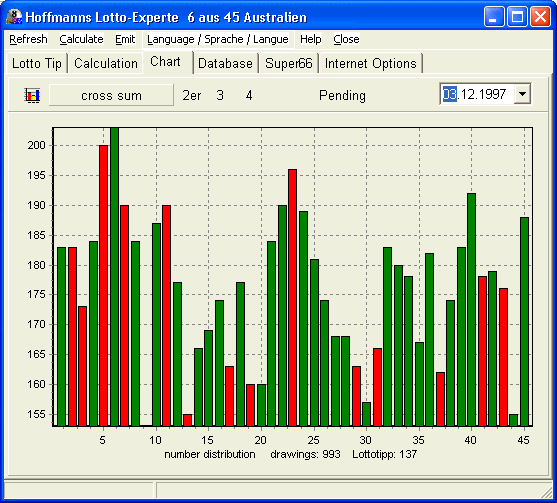Select the 4 option in chart toolbar

click(249, 95)
